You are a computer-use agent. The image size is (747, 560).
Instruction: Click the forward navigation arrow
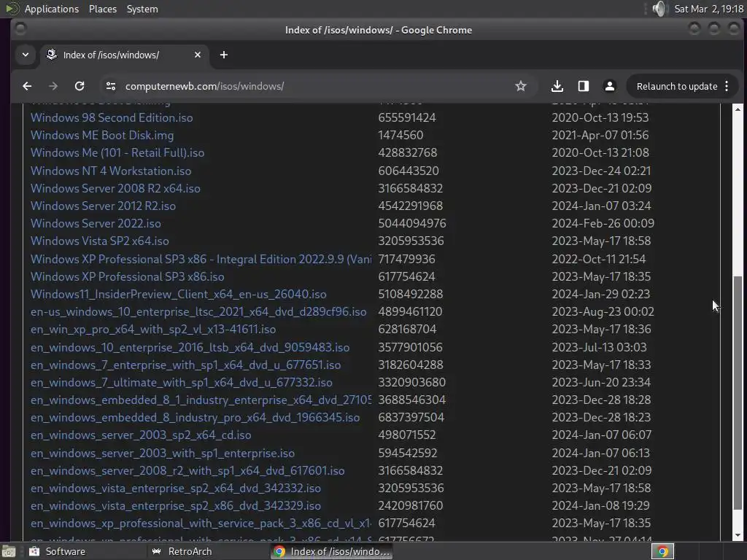(x=53, y=86)
